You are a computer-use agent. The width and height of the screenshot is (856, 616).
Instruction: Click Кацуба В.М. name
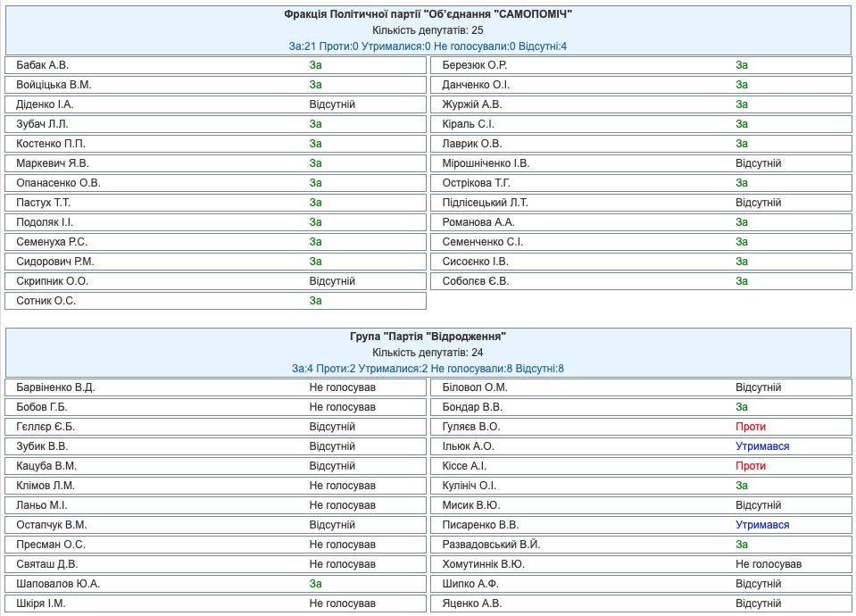point(46,466)
